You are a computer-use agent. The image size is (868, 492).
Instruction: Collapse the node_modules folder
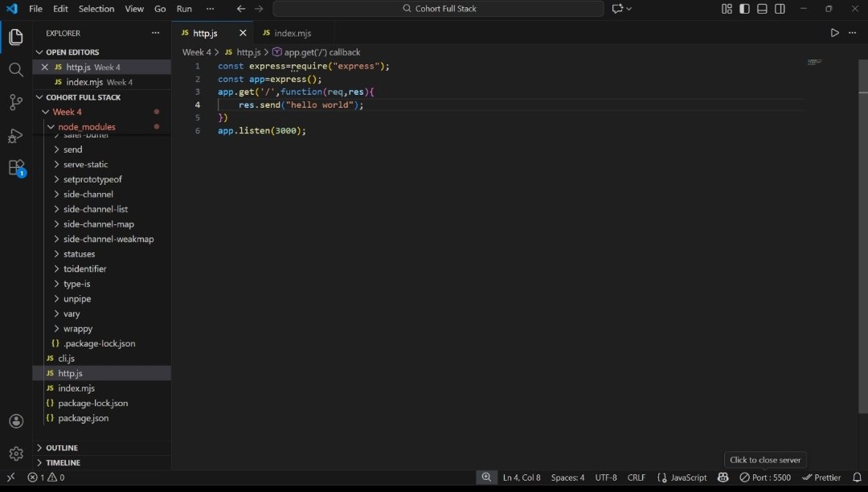coord(102,127)
